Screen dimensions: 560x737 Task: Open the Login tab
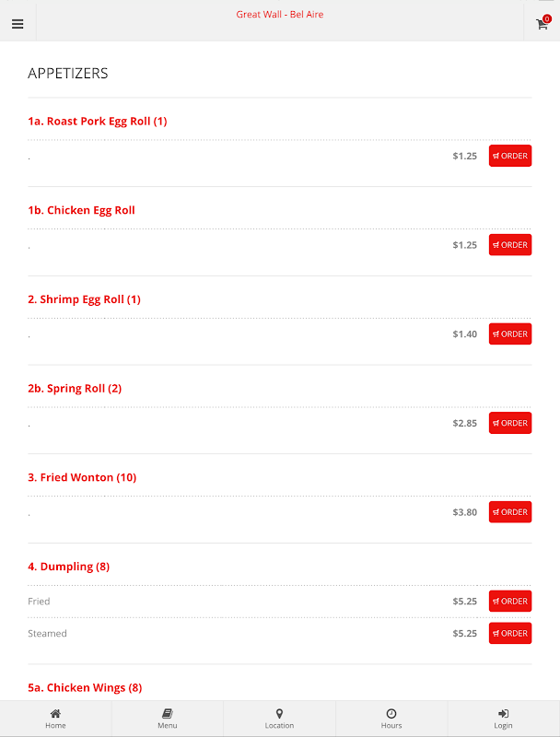point(503,719)
